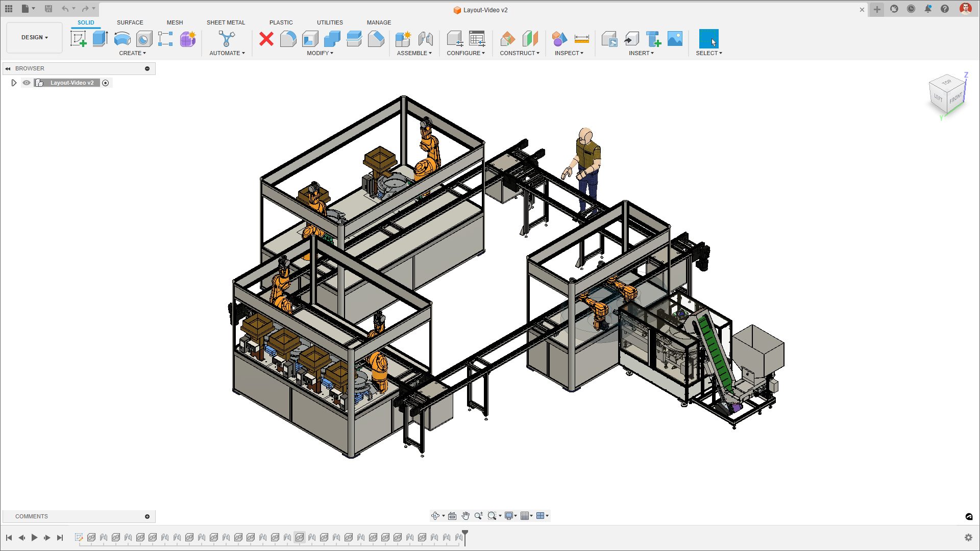The height and width of the screenshot is (551, 980).
Task: Click the Automate tool icon
Action: click(227, 39)
